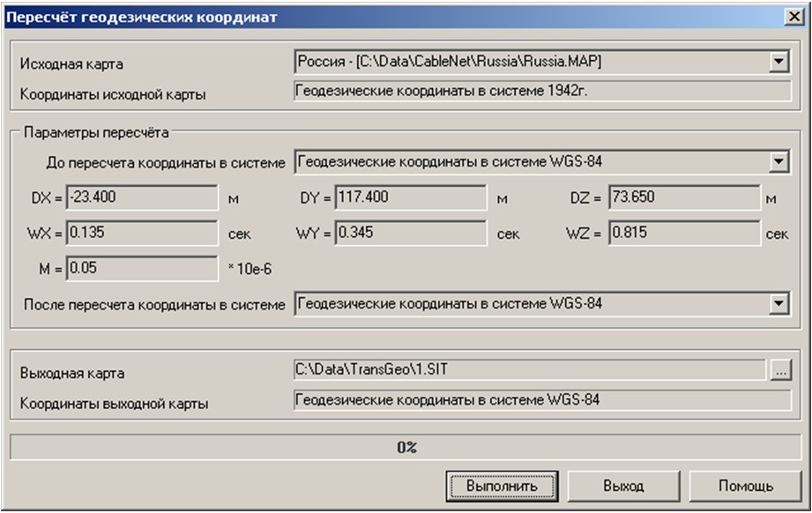Click the WX rotation field
This screenshot has height=513, width=812.
pos(143,234)
